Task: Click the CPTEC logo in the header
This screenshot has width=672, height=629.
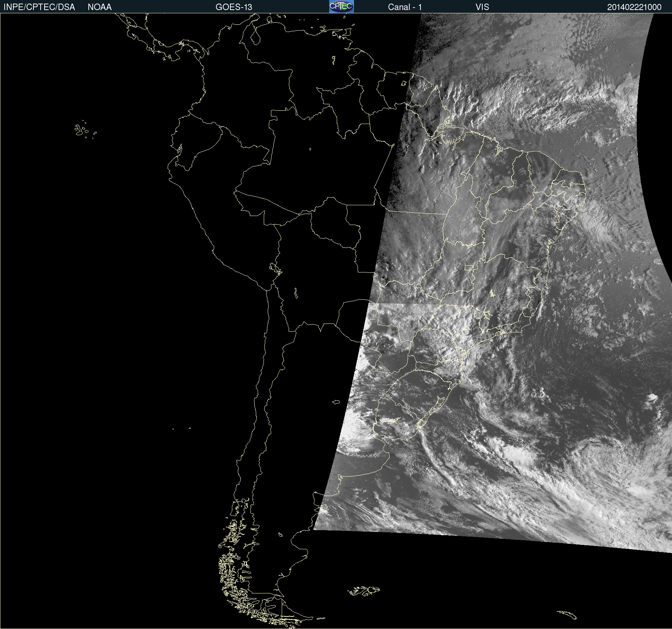Action: click(x=341, y=6)
